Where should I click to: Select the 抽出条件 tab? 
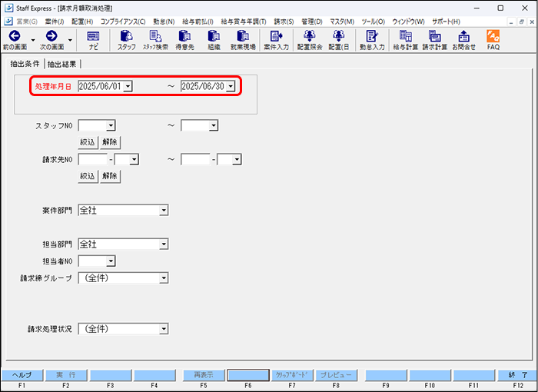25,64
